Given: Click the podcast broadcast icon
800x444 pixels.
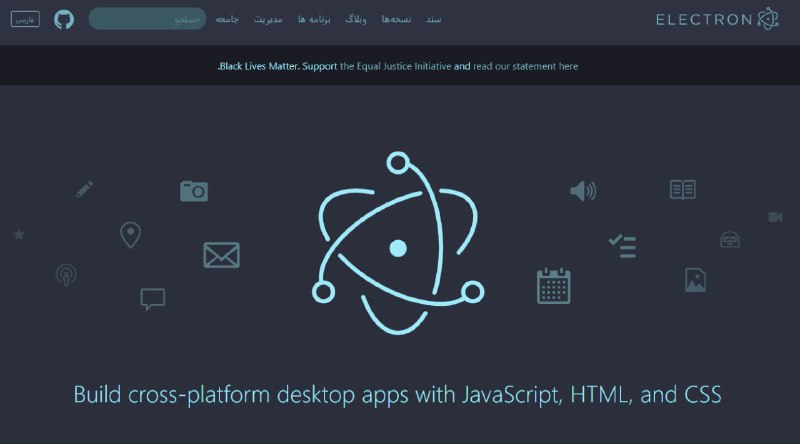Looking at the screenshot, I should click(66, 275).
